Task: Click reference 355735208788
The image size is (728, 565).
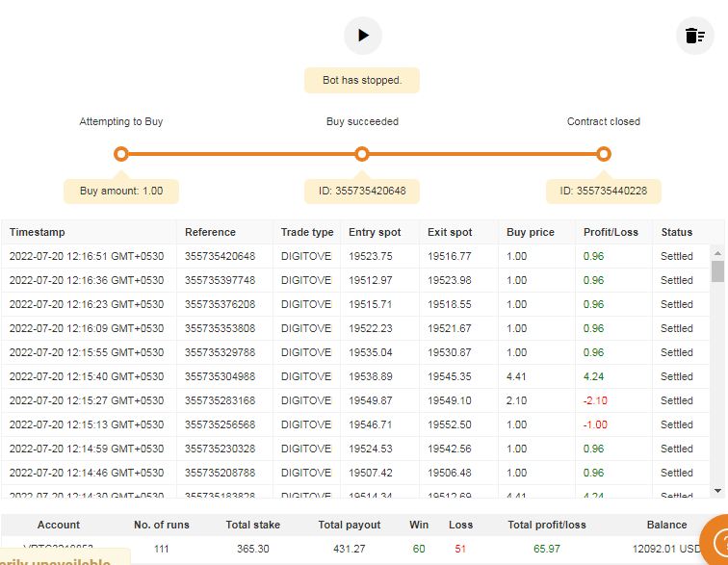Action: click(221, 473)
